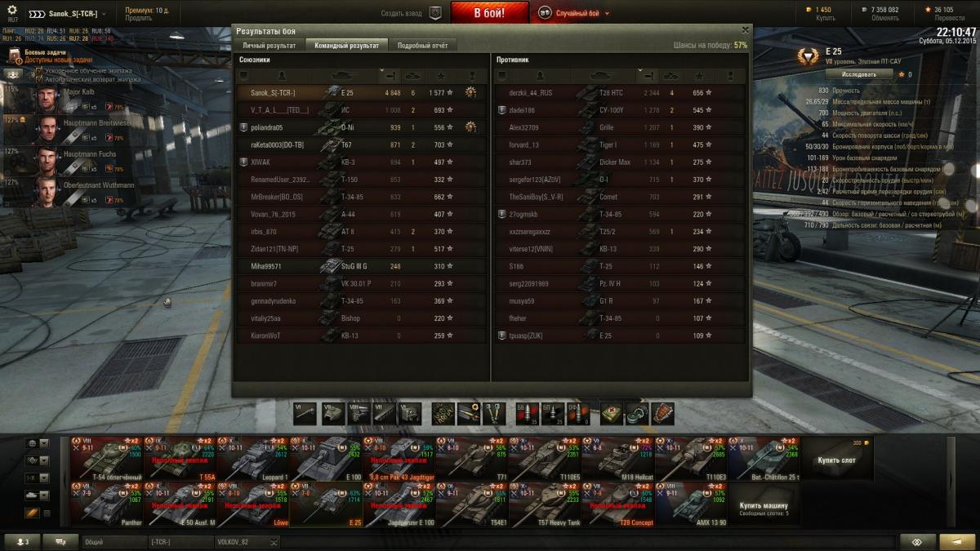980x551 pixels.
Task: Click the contacts button showing 3
Action: click(21, 542)
